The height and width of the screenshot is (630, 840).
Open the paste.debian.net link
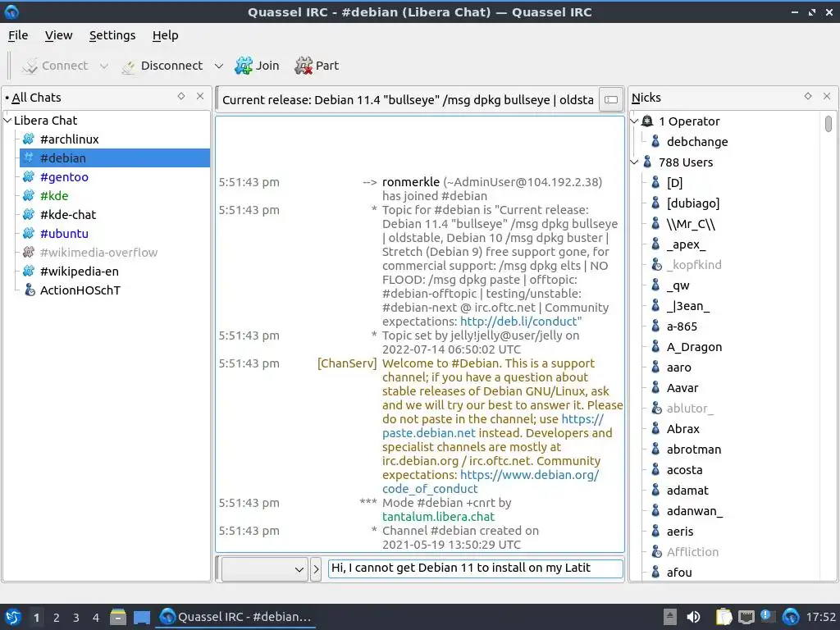428,433
